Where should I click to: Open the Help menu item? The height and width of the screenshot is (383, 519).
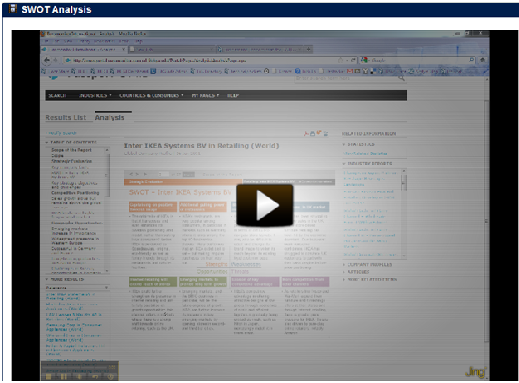pos(233,96)
